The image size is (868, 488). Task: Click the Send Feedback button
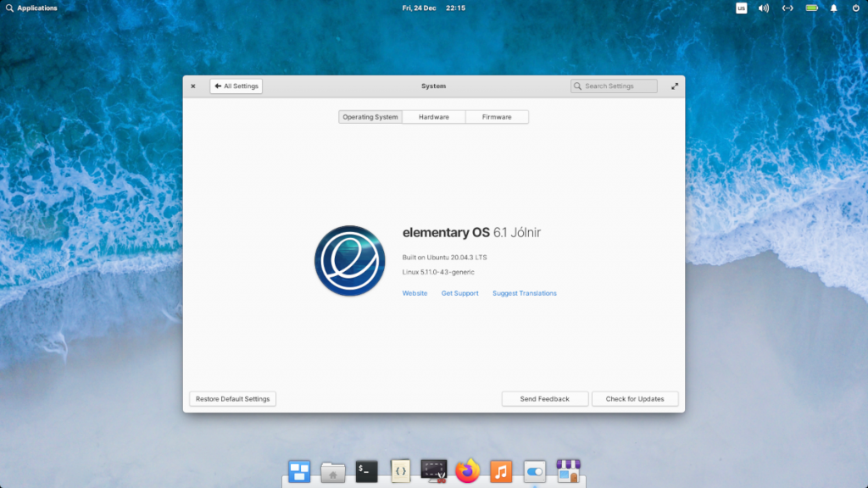coord(544,398)
